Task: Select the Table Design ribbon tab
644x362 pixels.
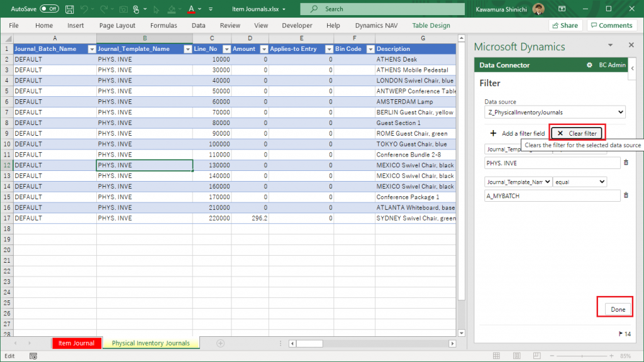Action: click(x=431, y=25)
